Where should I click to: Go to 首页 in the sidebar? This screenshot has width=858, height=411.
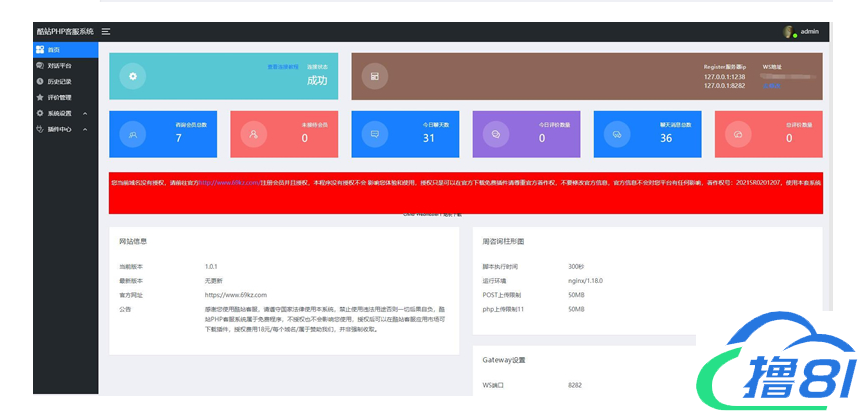pos(54,49)
